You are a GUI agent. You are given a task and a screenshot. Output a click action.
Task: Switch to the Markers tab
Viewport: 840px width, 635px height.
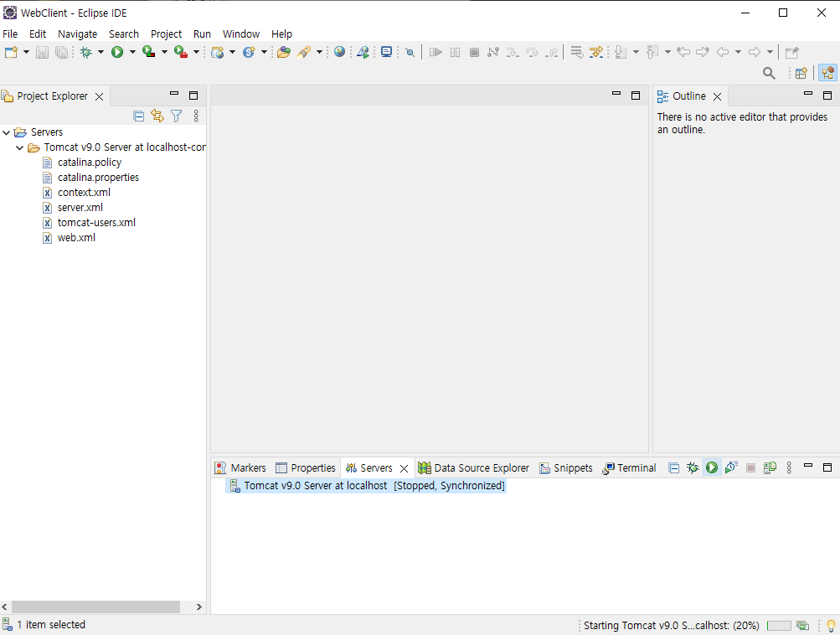pos(240,467)
